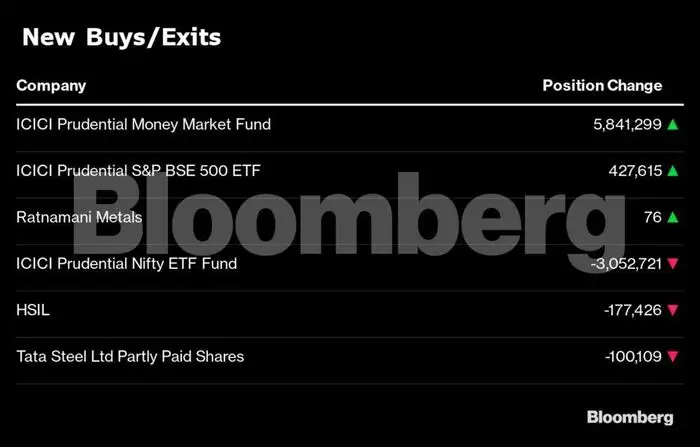Click the green up arrow beside 427,615
Image resolution: width=700 pixels, height=447 pixels.
673,171
